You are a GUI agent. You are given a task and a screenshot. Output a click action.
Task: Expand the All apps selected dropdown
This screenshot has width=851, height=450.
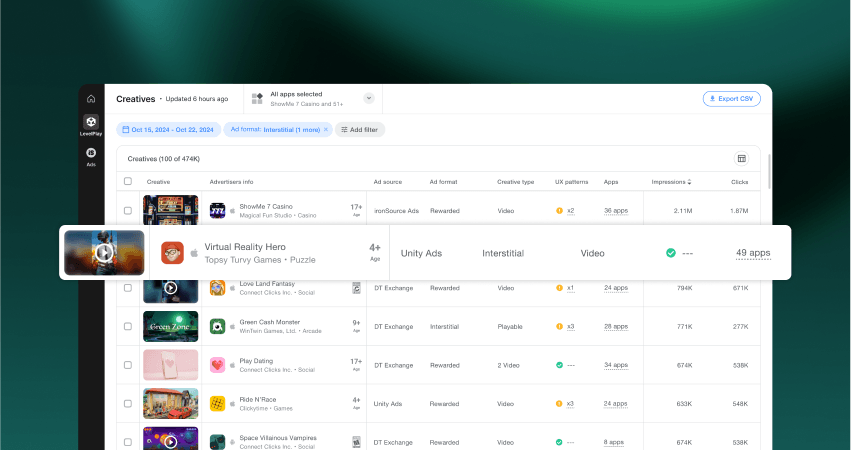pos(368,98)
